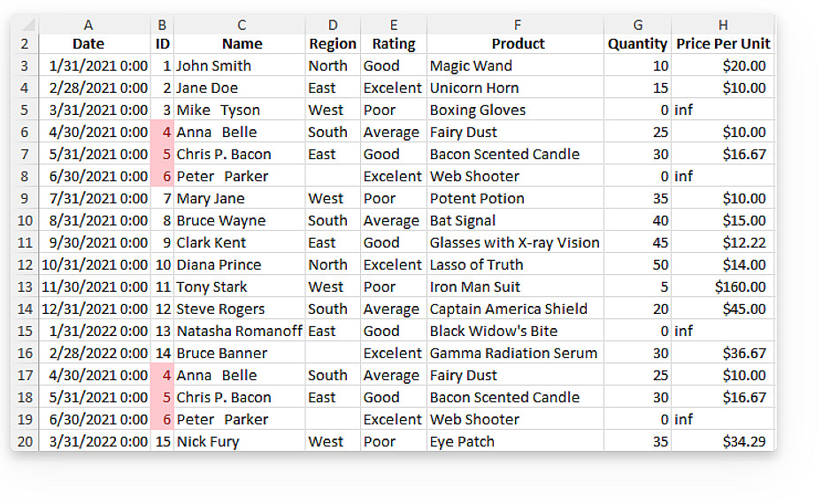Select the pink ID cell in row 19
Viewport: 830px width, 504px height.
pos(163,419)
